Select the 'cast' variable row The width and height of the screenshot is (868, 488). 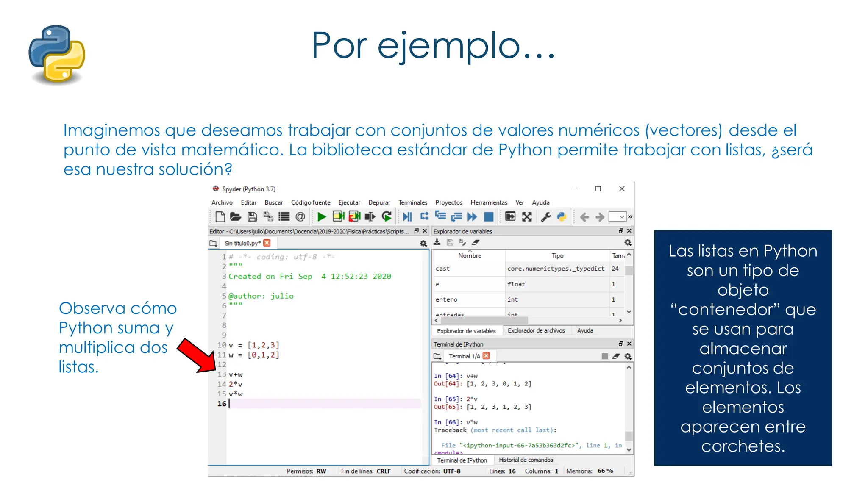[528, 269]
